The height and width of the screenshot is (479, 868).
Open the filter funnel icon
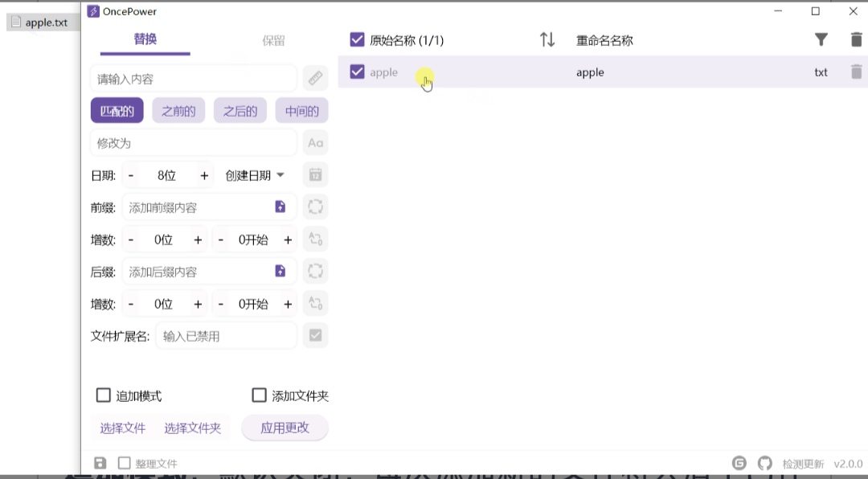coord(821,40)
